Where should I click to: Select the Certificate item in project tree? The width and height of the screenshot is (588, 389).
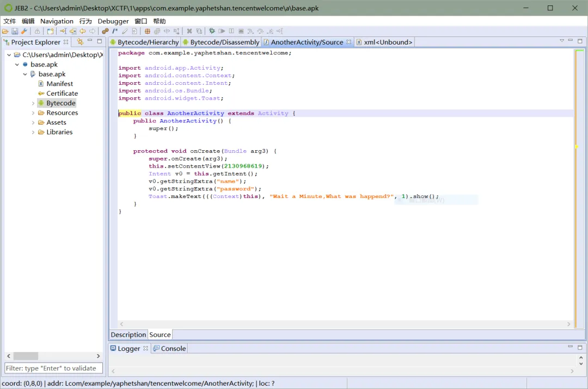62,94
